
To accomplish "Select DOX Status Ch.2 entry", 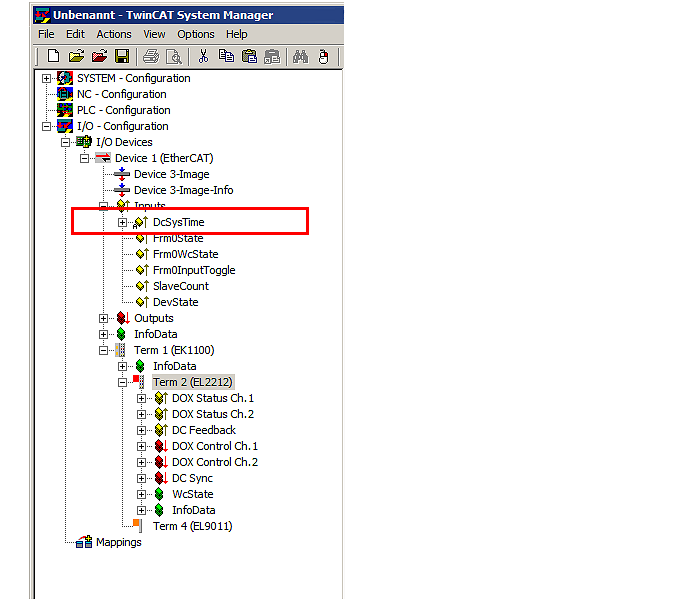I will tap(213, 414).
